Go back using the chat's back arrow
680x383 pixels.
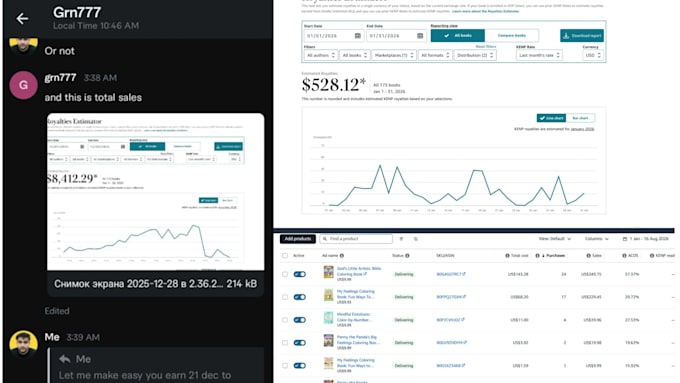pyautogui.click(x=22, y=19)
